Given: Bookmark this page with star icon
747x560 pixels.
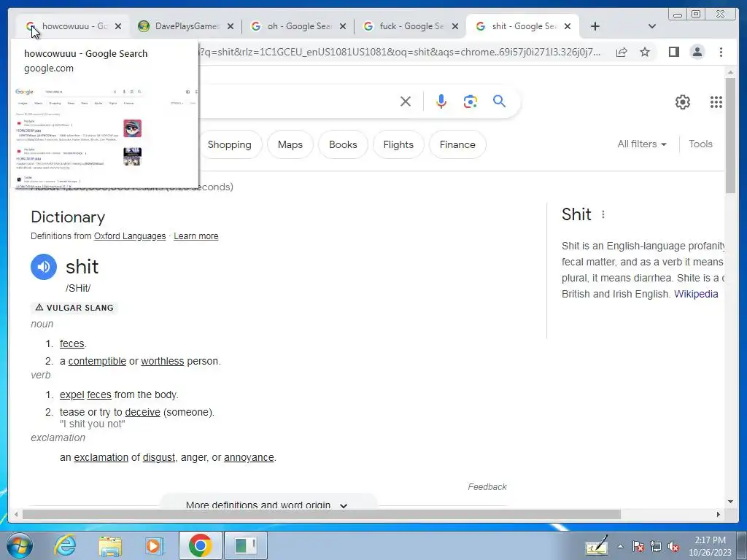Looking at the screenshot, I should click(x=645, y=52).
